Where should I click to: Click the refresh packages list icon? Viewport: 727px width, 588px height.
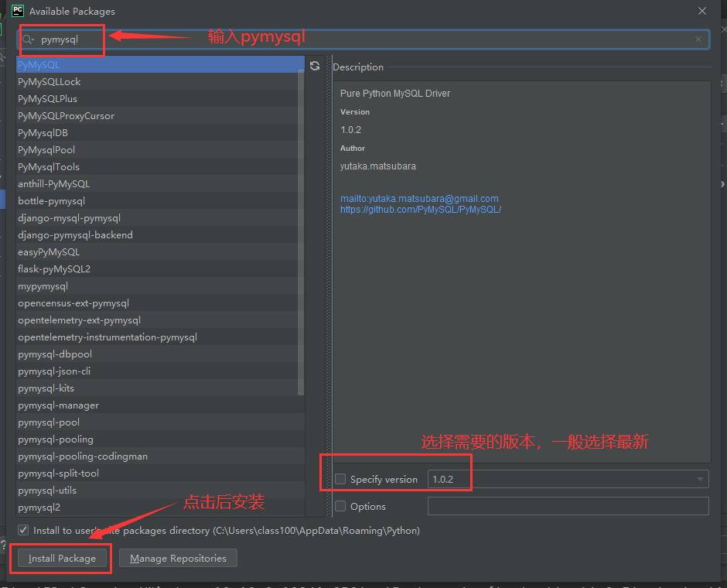[315, 66]
